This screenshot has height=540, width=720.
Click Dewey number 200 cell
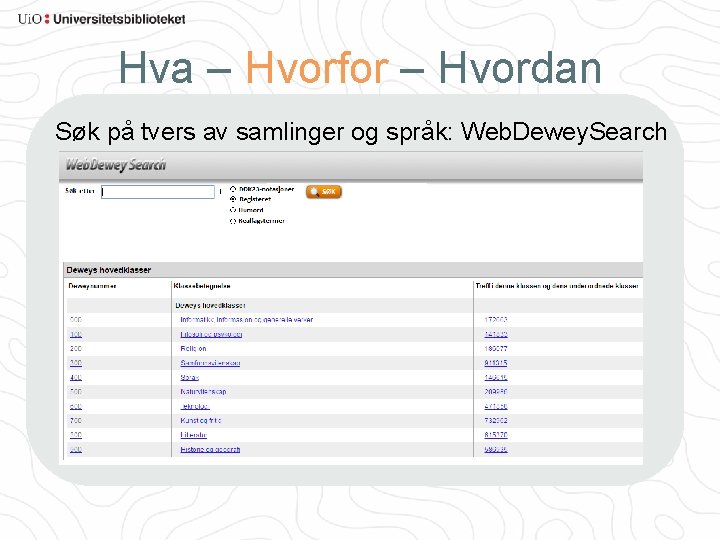(76, 349)
